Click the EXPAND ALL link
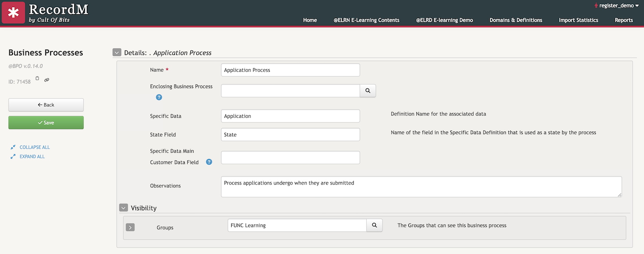The image size is (644, 254). pyautogui.click(x=32, y=157)
